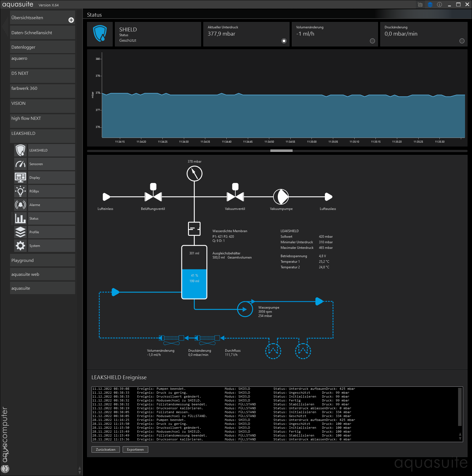
Task: Open the Datenlogger section
Action: pos(42,47)
